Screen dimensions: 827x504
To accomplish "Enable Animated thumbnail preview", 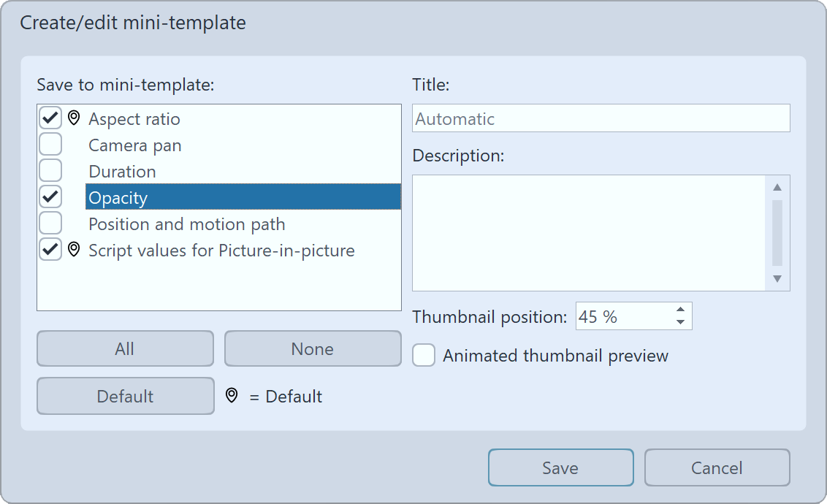I will click(x=424, y=356).
